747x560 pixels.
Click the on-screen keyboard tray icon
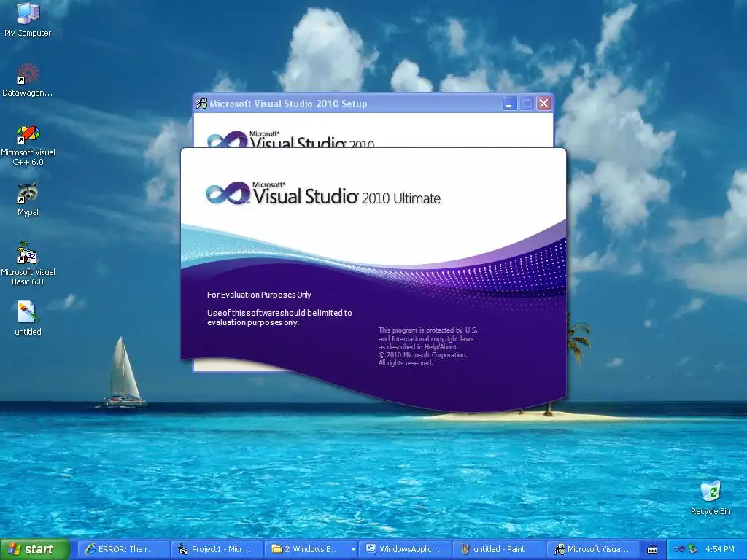652,550
